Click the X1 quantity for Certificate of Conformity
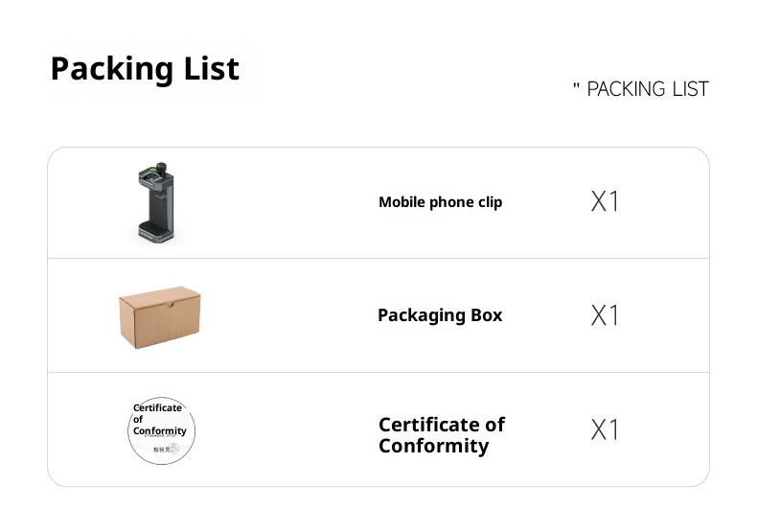 coord(605,429)
